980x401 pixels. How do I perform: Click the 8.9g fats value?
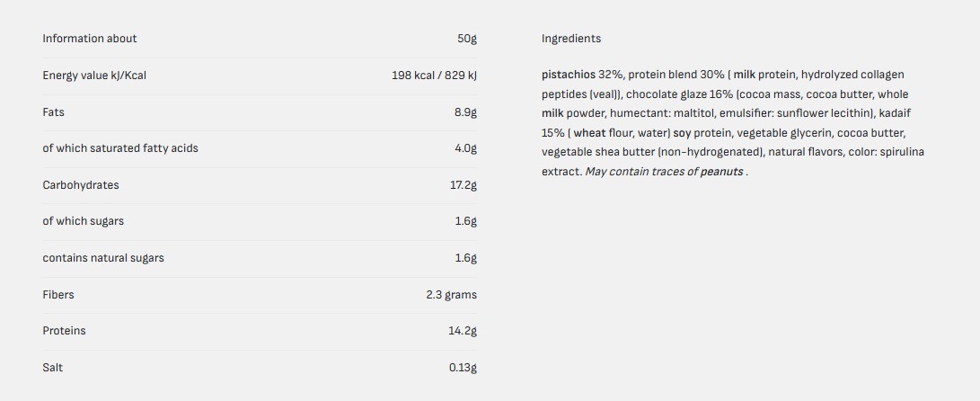[x=465, y=112]
